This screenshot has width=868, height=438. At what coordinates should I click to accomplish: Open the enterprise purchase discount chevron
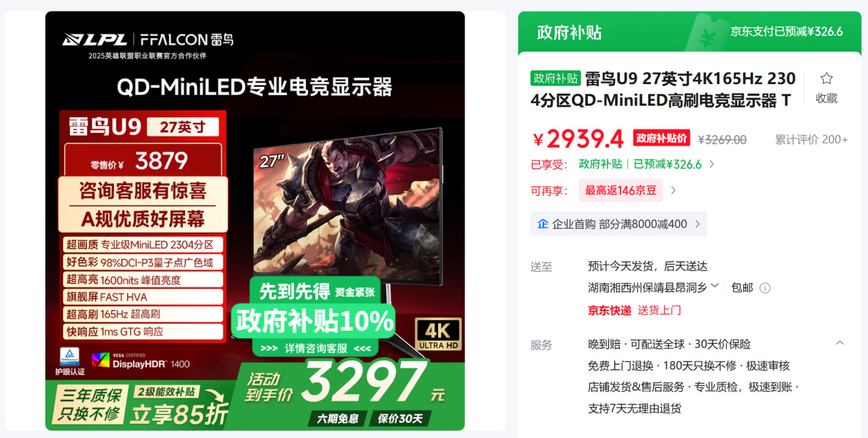(x=697, y=224)
